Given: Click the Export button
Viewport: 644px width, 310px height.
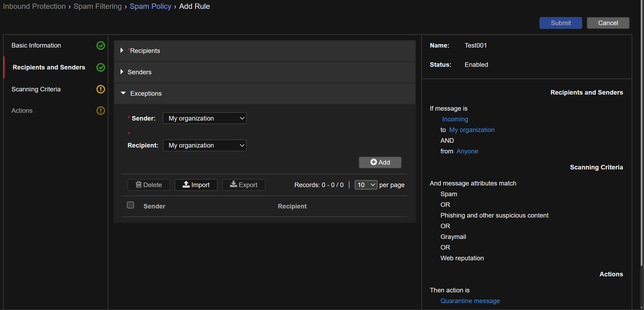Looking at the screenshot, I should [x=244, y=185].
